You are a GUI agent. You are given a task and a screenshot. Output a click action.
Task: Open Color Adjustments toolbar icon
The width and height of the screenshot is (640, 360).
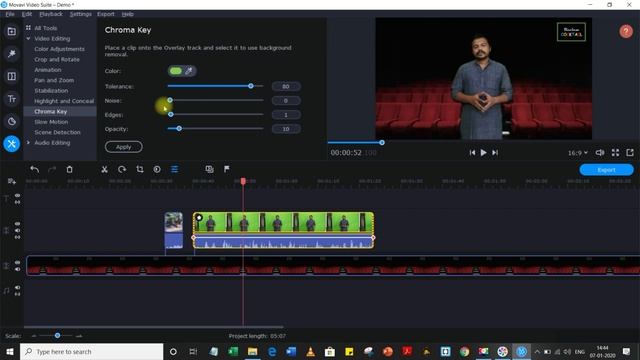click(x=157, y=169)
